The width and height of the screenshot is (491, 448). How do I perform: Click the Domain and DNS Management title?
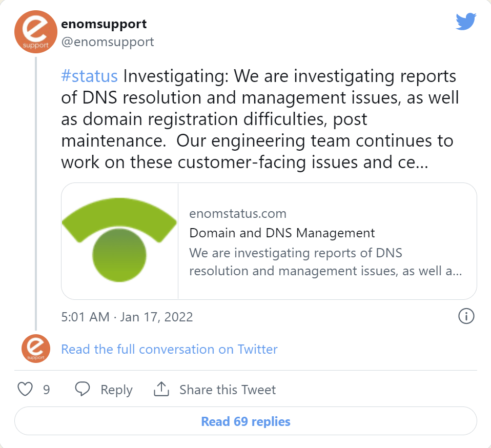click(x=282, y=233)
